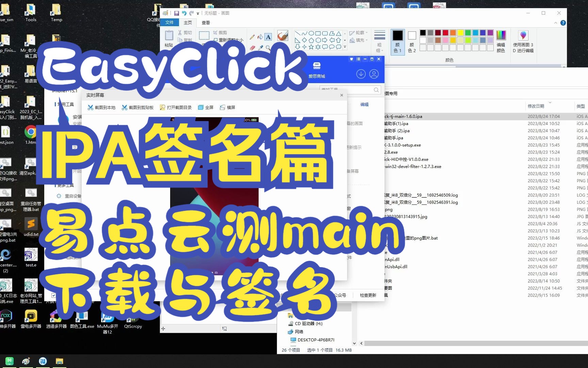Click the Edit with Paint 3D icon

coord(523,35)
